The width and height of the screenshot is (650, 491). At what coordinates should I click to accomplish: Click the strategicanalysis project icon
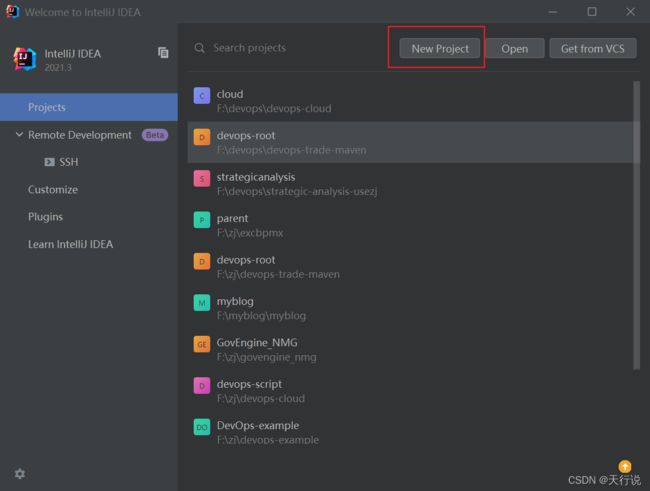click(x=202, y=179)
